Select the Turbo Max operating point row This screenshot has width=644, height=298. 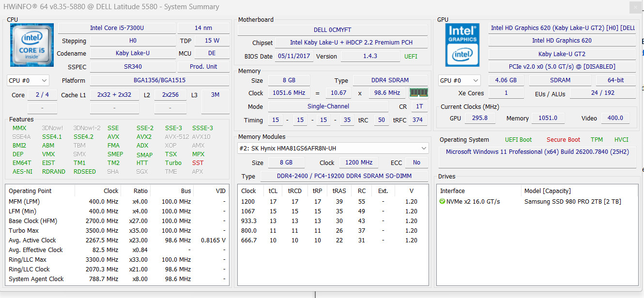[117, 230]
